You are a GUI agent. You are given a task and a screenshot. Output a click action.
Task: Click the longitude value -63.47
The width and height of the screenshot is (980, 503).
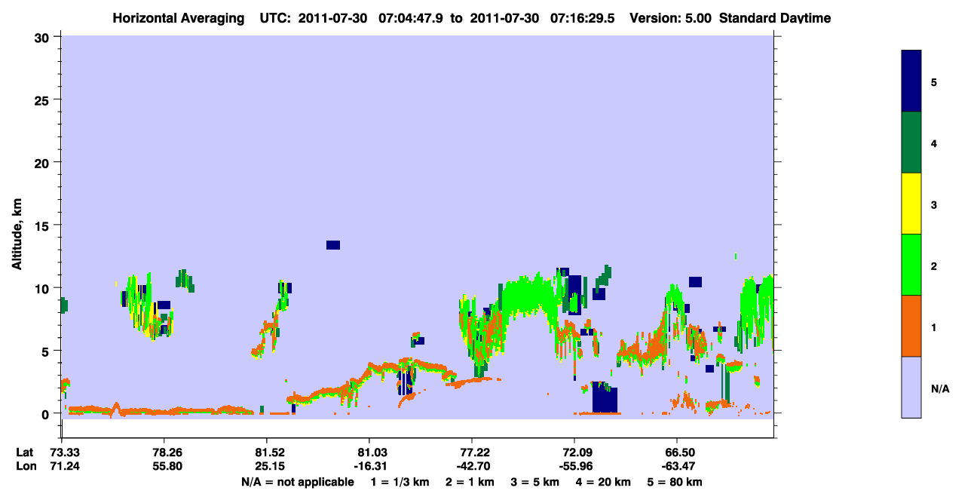[x=677, y=467]
